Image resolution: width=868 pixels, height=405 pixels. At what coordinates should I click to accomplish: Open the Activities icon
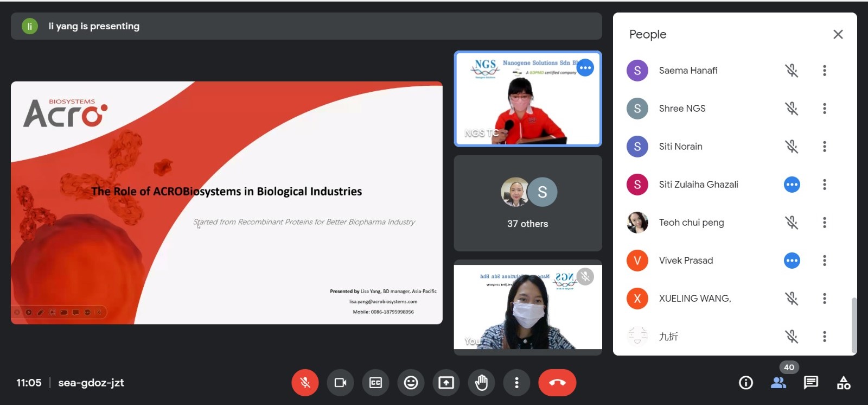[x=844, y=383]
